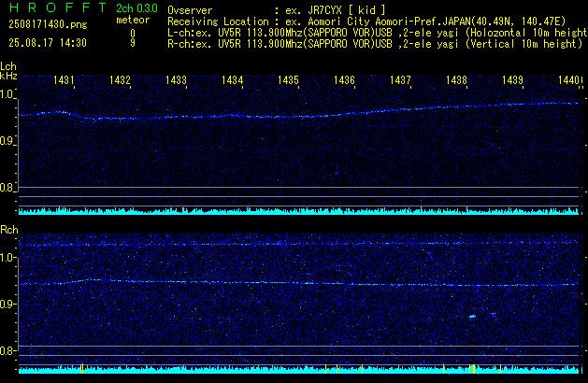Click the Rch 0.9 kHz axis label
Image resolution: width=588 pixels, height=383 pixels.
7,304
